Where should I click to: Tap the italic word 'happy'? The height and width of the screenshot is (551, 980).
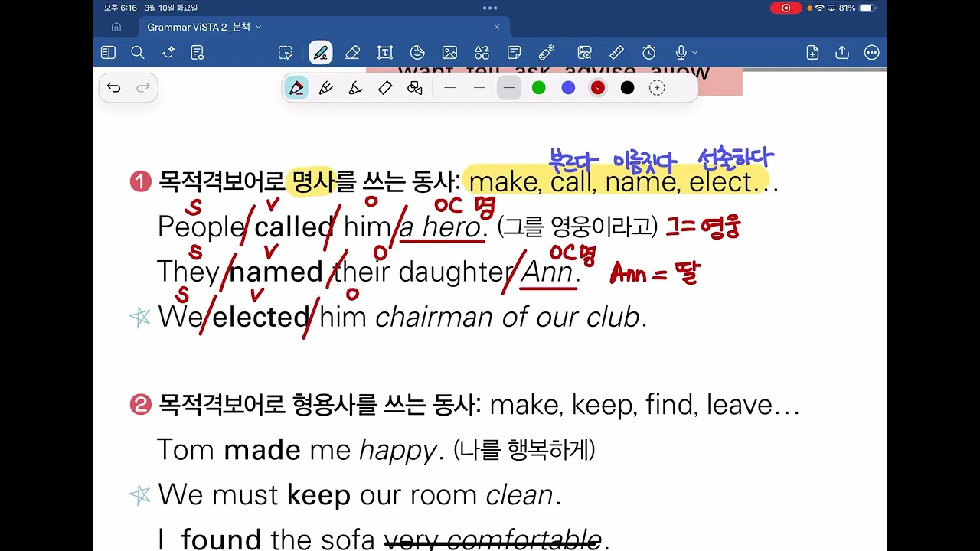point(398,450)
